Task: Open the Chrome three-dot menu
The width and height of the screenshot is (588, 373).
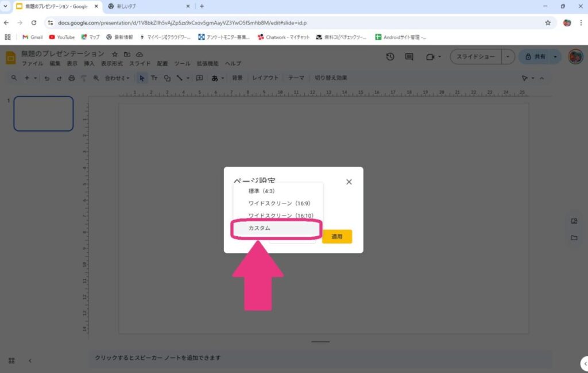Action: pyautogui.click(x=581, y=23)
